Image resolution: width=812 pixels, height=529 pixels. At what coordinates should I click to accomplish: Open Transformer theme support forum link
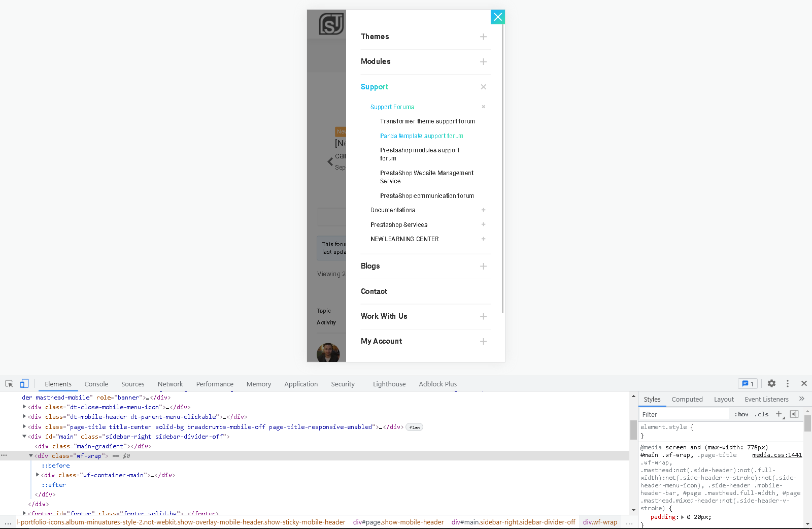[x=428, y=121]
